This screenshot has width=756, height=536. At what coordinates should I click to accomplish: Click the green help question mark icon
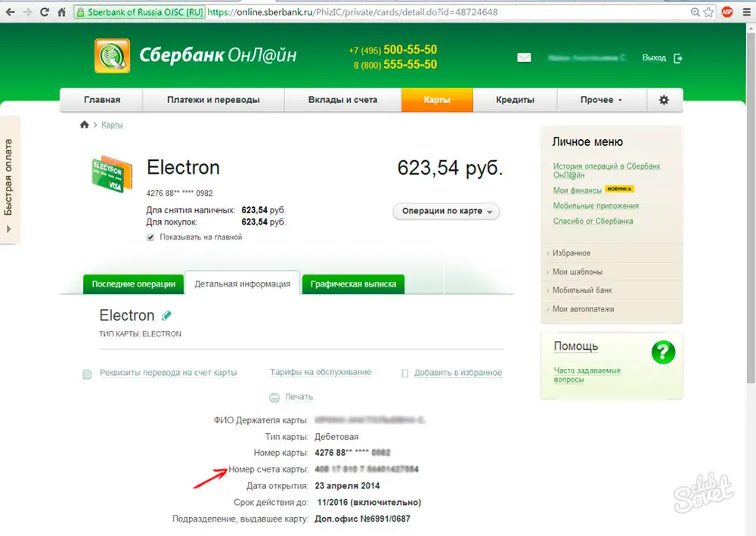[663, 352]
